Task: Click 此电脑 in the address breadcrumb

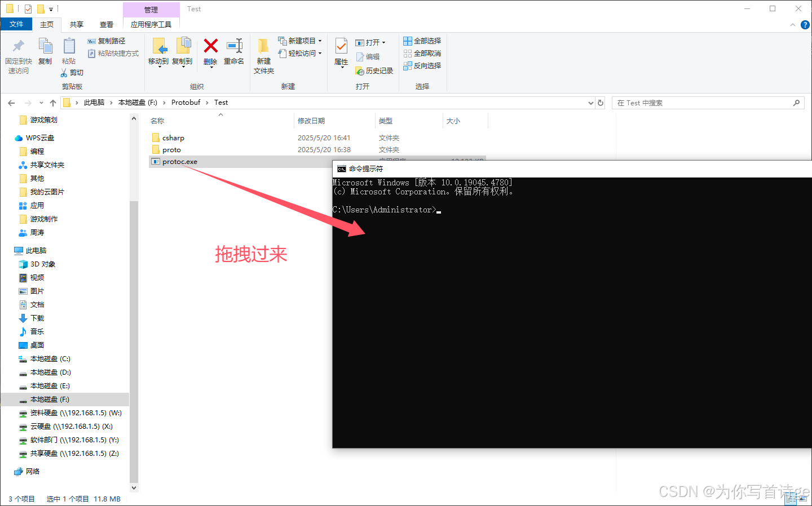Action: coord(94,103)
